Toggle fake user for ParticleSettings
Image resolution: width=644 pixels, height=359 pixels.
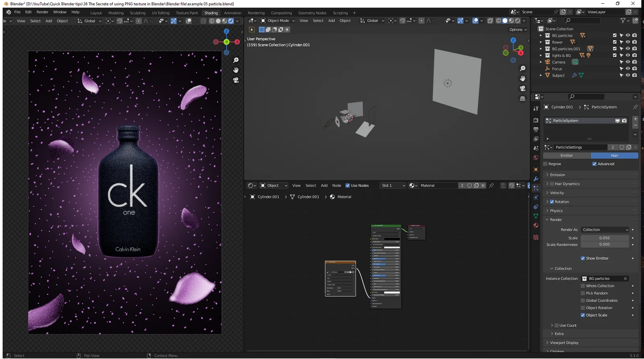[x=622, y=147]
